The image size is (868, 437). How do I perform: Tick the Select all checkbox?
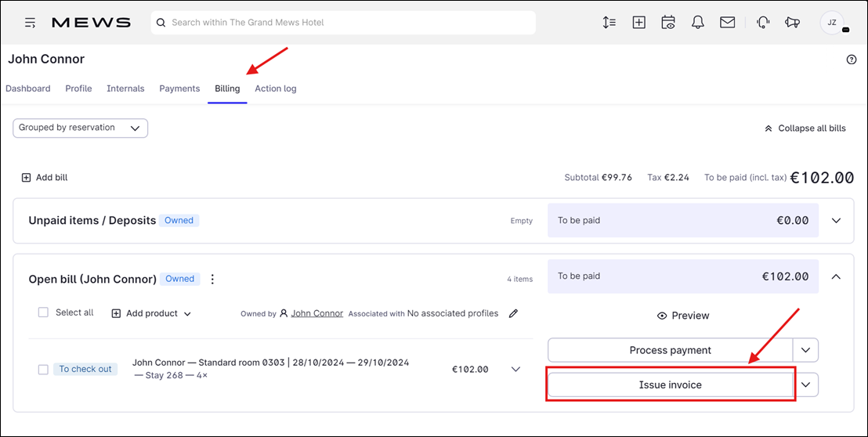tap(43, 312)
